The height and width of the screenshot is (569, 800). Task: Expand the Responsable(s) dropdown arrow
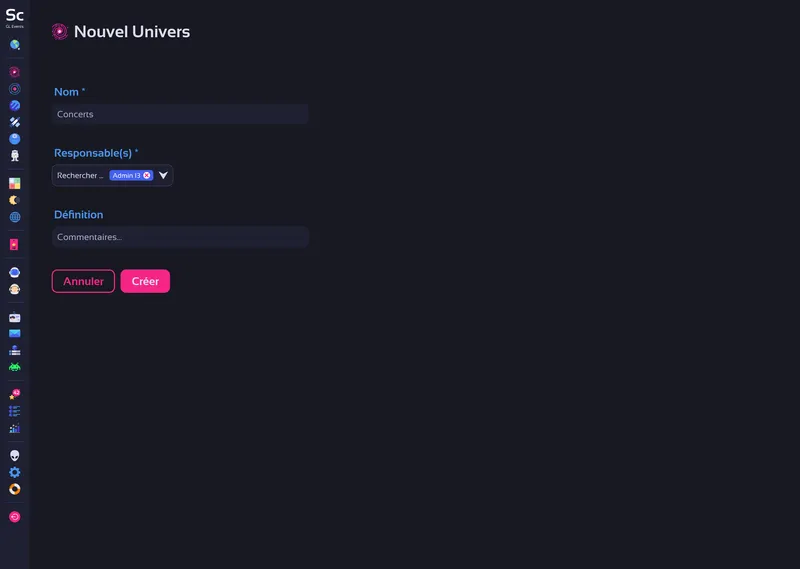164,176
